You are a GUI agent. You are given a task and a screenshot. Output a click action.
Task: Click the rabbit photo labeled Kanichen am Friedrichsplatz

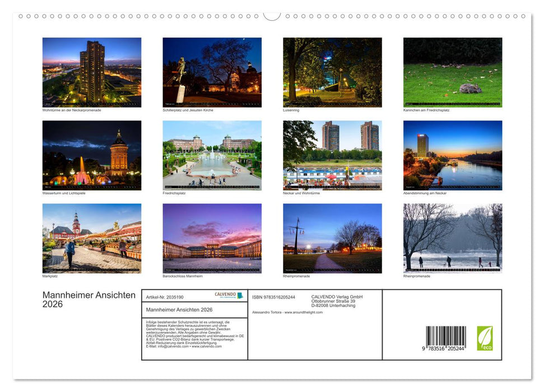[x=452, y=71]
